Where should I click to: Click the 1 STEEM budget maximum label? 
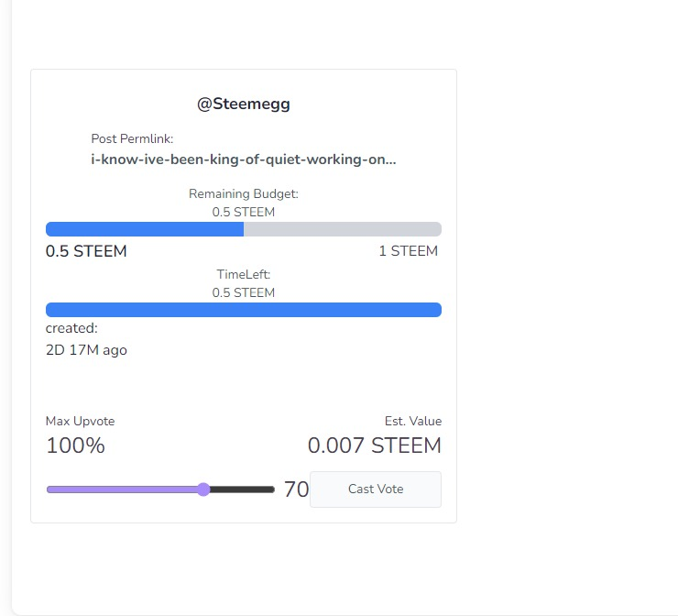409,251
